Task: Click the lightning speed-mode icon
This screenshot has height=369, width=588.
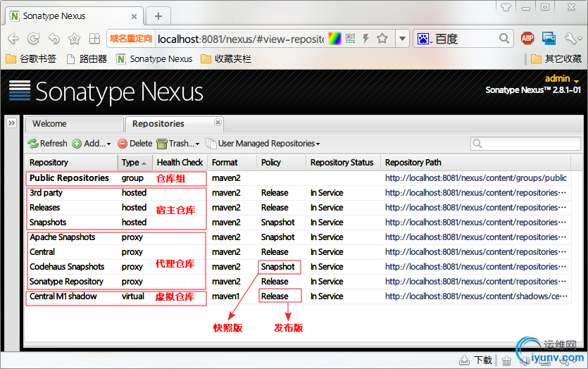Action: (x=366, y=39)
